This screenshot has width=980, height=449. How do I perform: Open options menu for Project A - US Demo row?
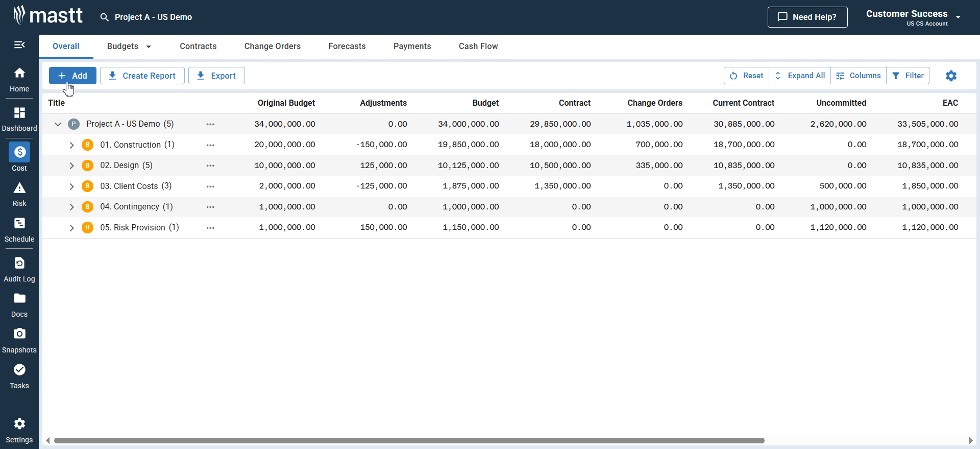point(210,124)
